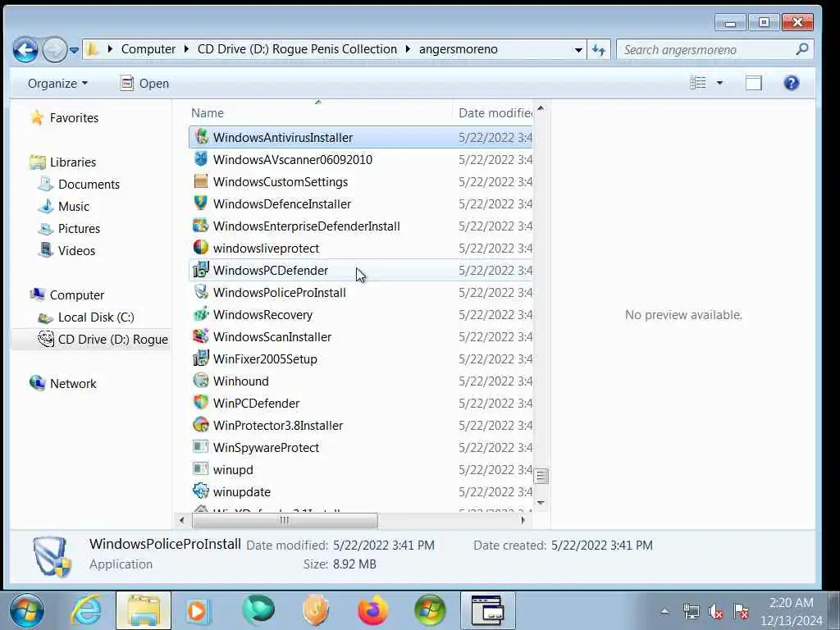Select angersmoreno breadcrumb segment

[458, 49]
